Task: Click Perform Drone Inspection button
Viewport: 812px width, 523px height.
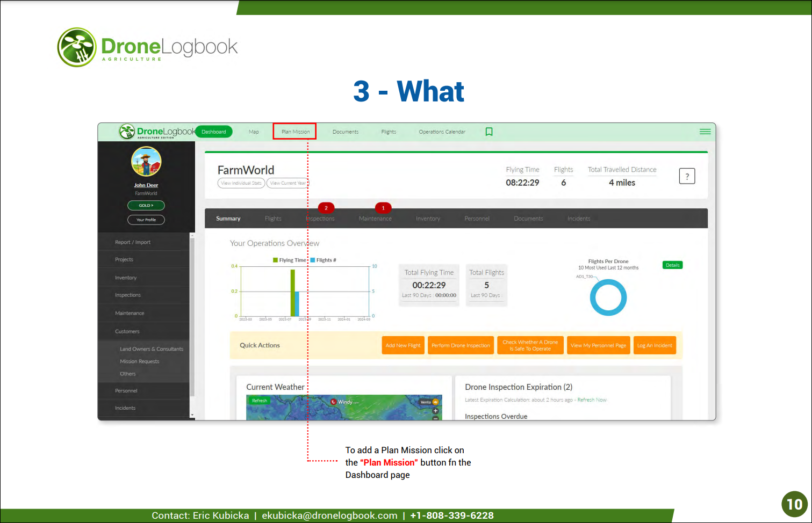Action: [x=461, y=345]
